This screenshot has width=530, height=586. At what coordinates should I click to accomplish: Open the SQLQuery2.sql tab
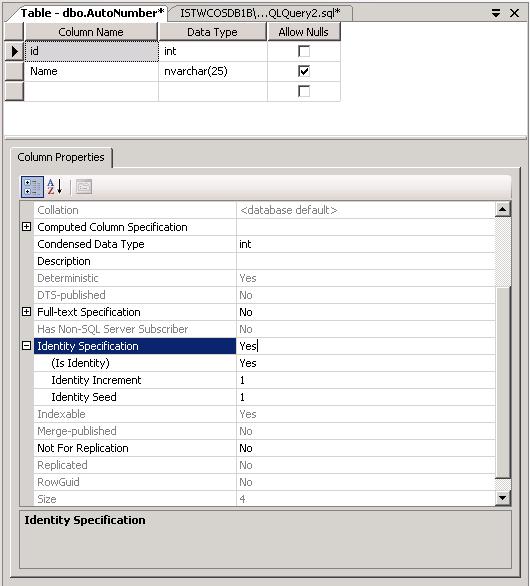tap(260, 13)
